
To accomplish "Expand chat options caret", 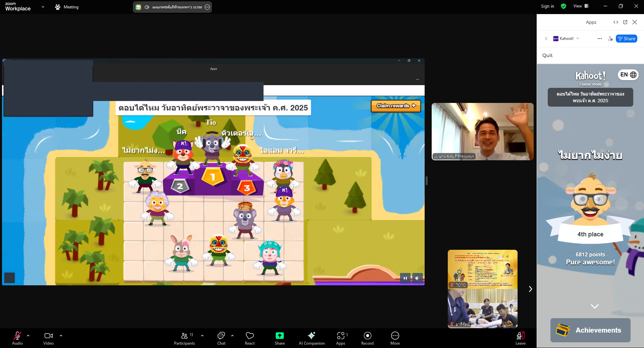I will [232, 335].
